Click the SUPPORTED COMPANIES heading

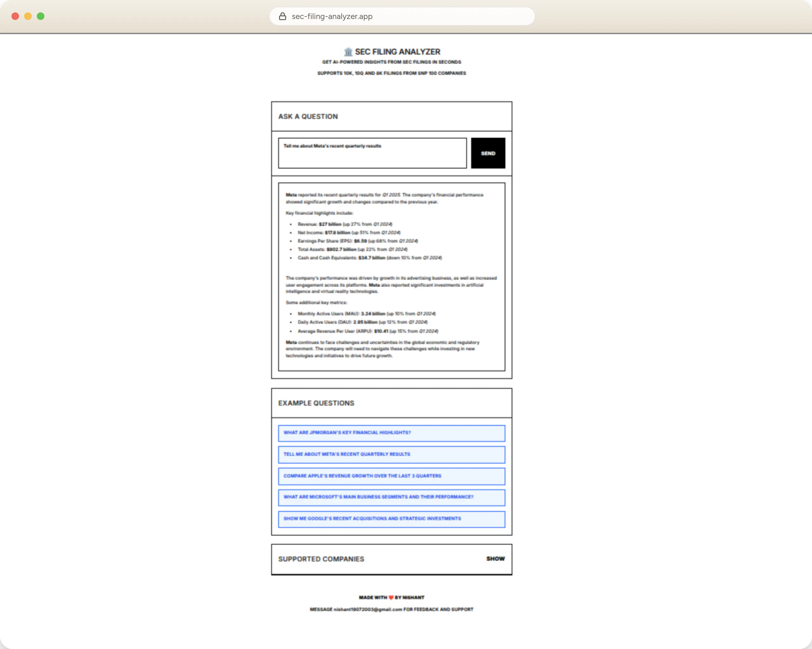point(321,559)
